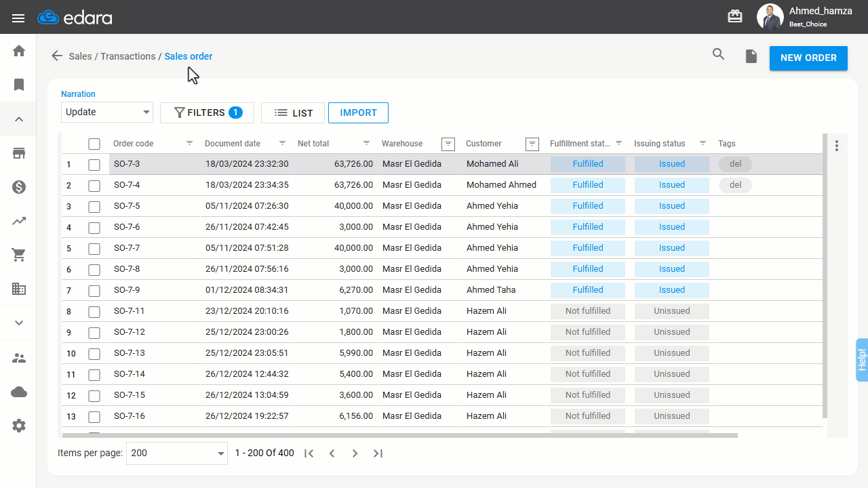Open Warehouse column filter menu
This screenshot has width=868, height=488.
click(x=448, y=144)
